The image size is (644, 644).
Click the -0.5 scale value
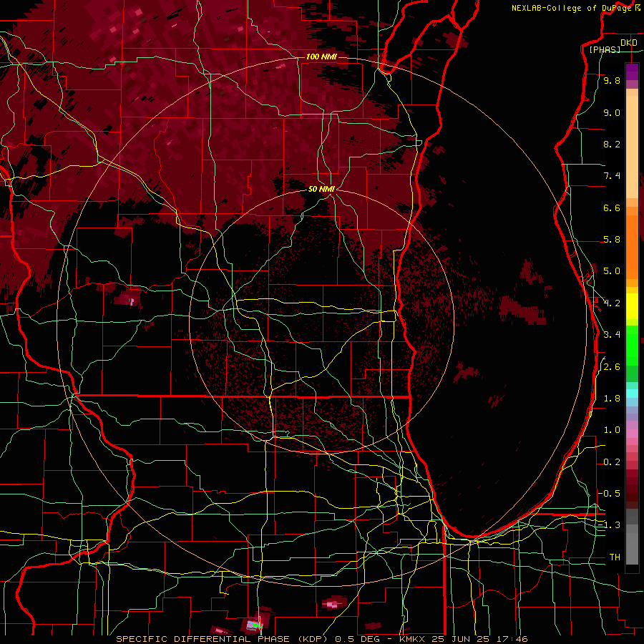[609, 493]
